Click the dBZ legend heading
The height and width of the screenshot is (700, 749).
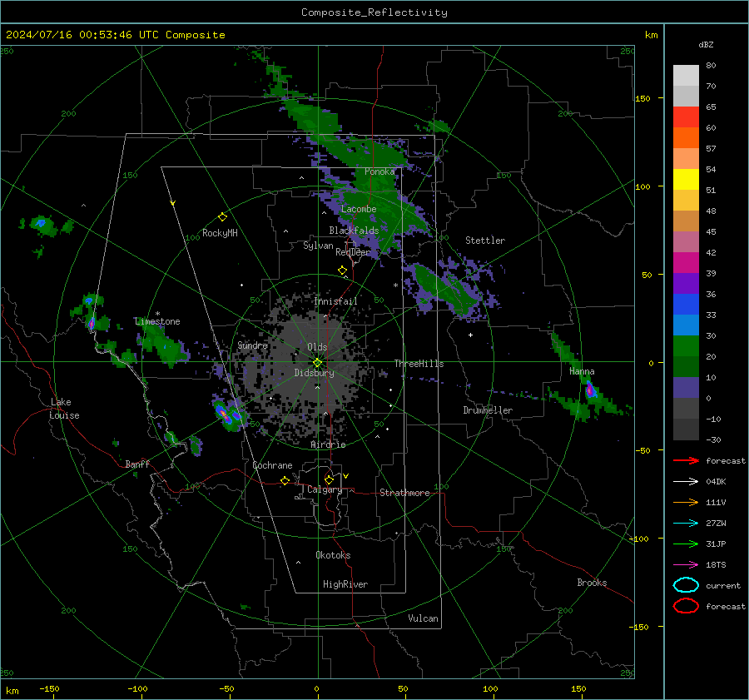[706, 44]
